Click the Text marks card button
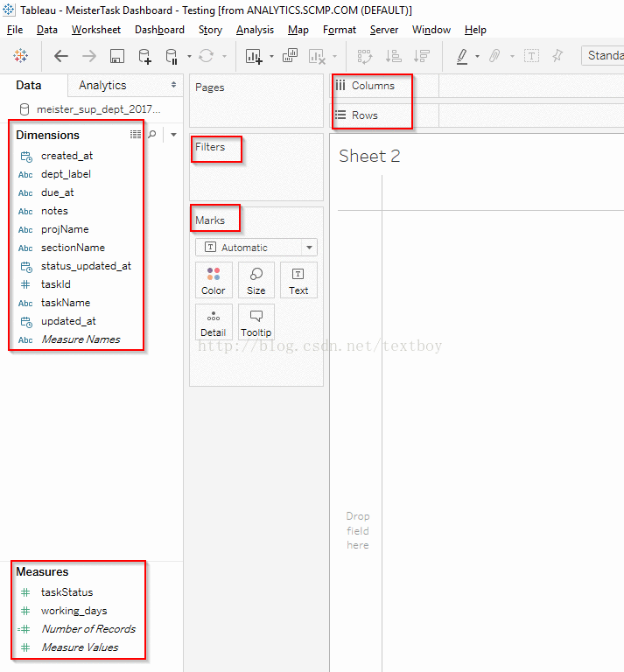The height and width of the screenshot is (672, 624). [x=298, y=280]
